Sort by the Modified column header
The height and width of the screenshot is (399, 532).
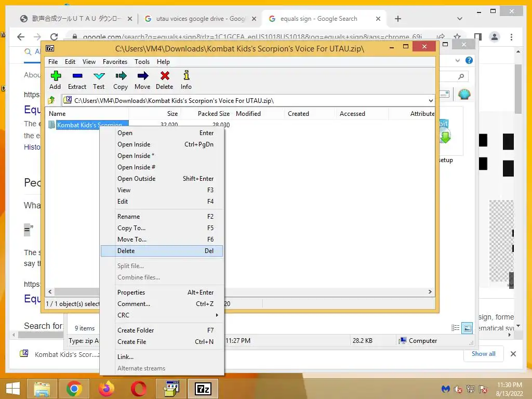tap(259, 114)
